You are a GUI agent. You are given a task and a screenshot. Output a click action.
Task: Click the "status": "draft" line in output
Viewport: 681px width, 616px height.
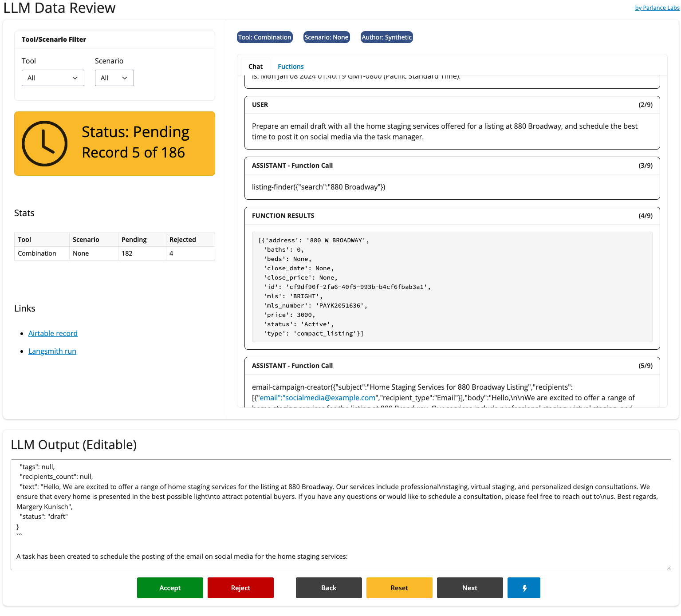(x=44, y=517)
